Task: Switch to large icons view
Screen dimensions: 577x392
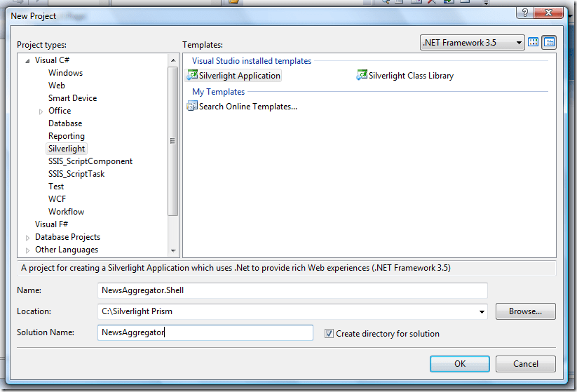Action: coord(534,43)
